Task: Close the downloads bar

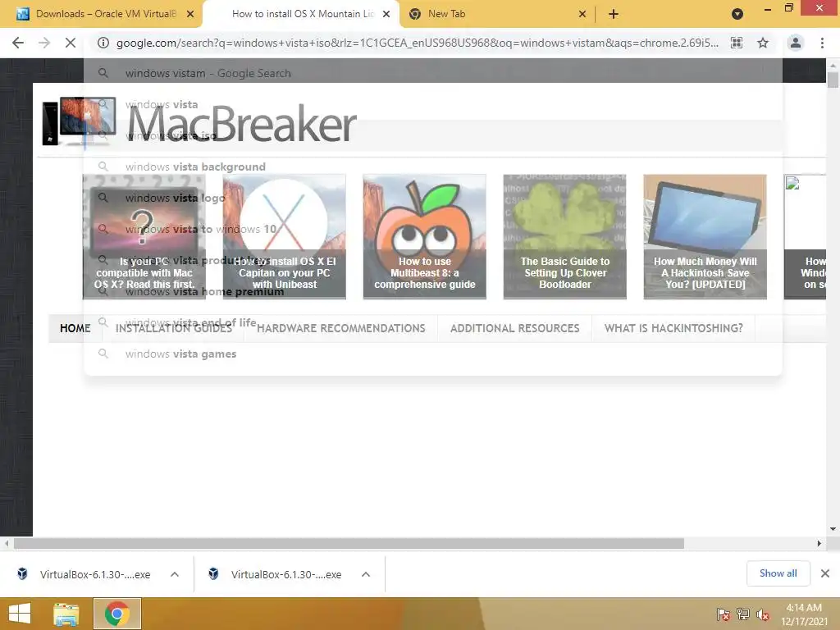Action: (825, 573)
